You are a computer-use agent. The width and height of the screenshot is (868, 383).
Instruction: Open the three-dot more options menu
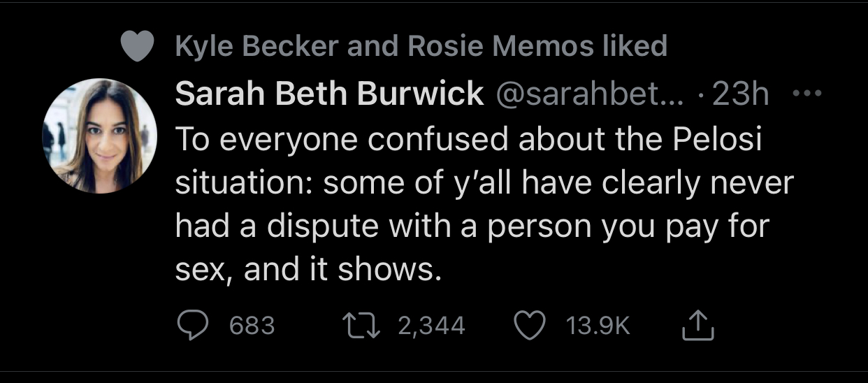coord(809,93)
